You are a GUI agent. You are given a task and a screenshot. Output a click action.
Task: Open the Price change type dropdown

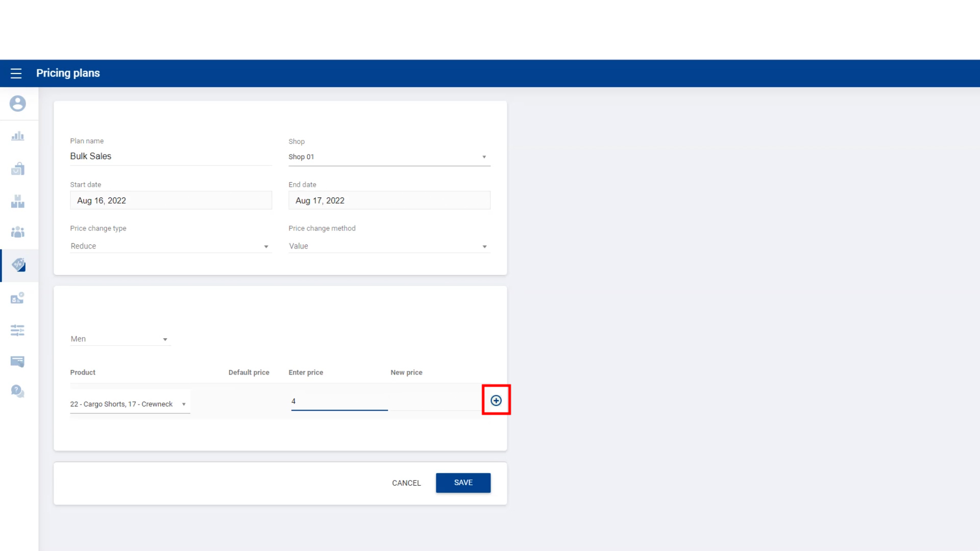click(170, 246)
